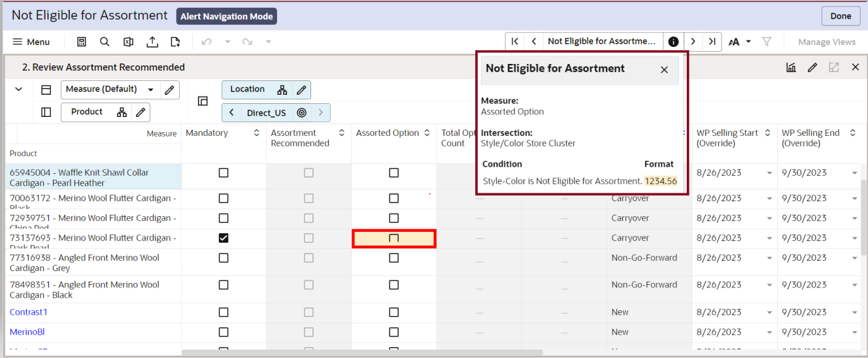Close the Not Eligible for Assortment popup
868x358 pixels.
(x=664, y=70)
